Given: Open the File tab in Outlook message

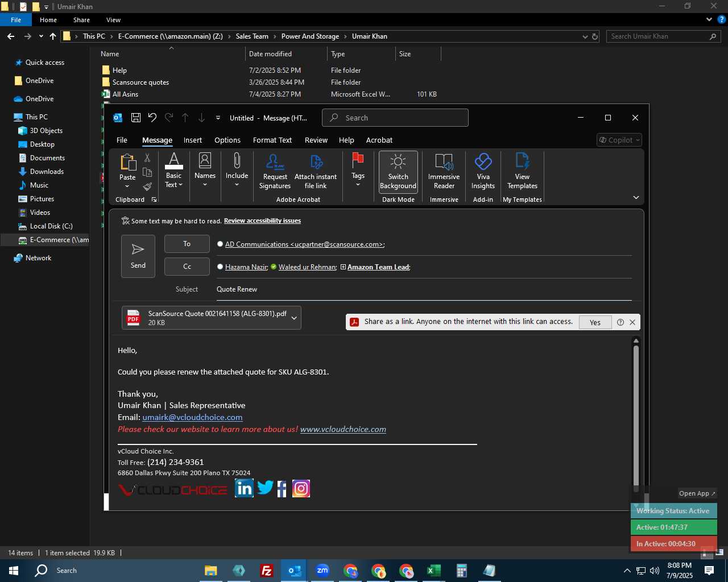Looking at the screenshot, I should click(x=122, y=140).
